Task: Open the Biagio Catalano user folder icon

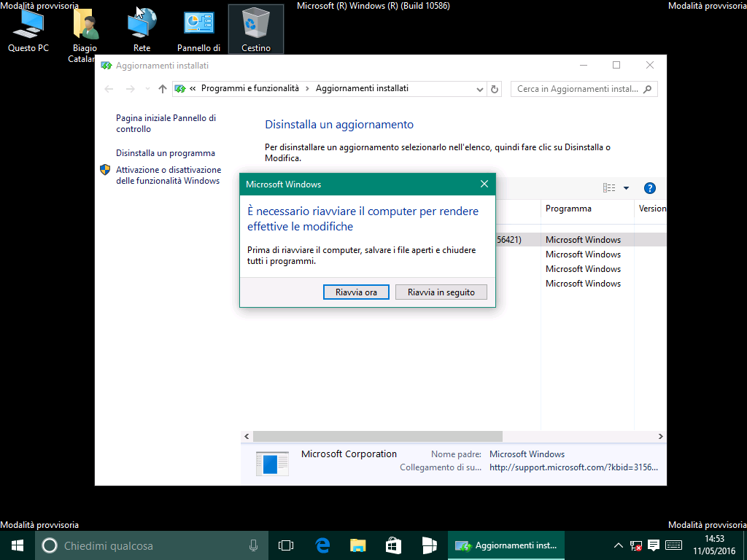Action: coord(85,34)
